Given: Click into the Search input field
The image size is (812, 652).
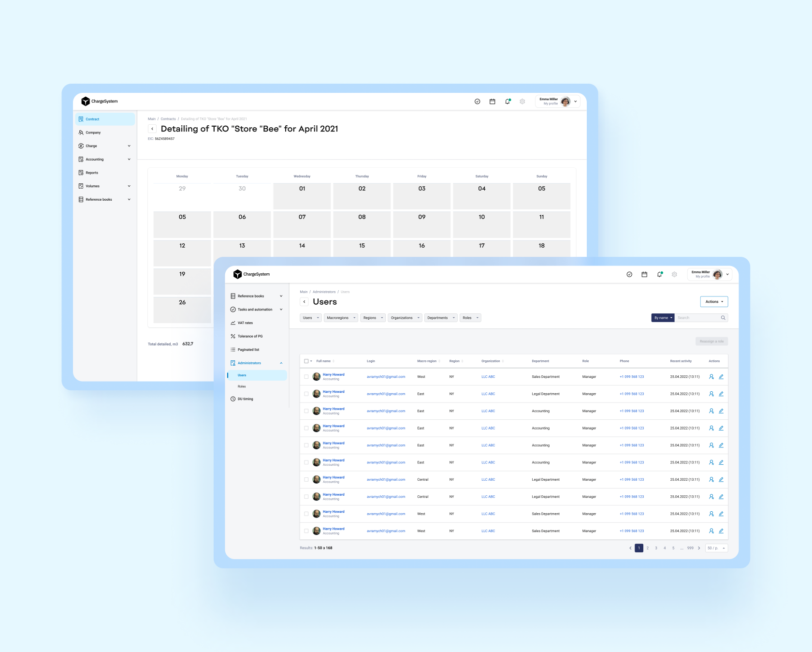Looking at the screenshot, I should click(697, 318).
